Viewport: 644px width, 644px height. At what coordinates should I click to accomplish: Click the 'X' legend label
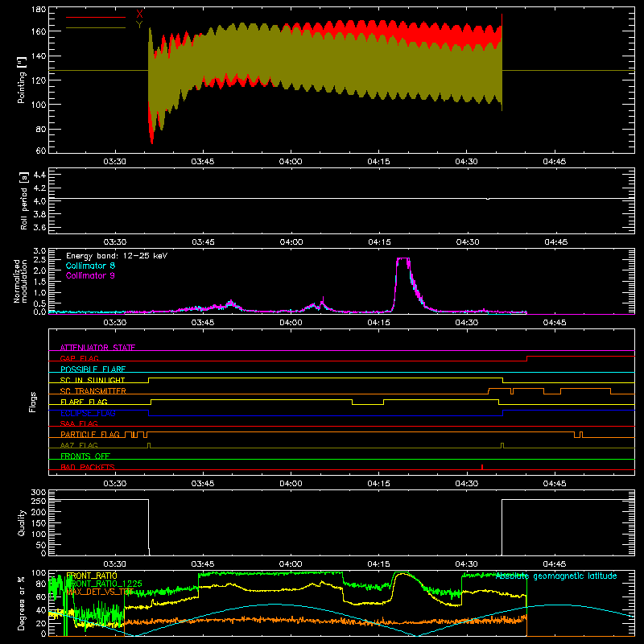(x=139, y=14)
